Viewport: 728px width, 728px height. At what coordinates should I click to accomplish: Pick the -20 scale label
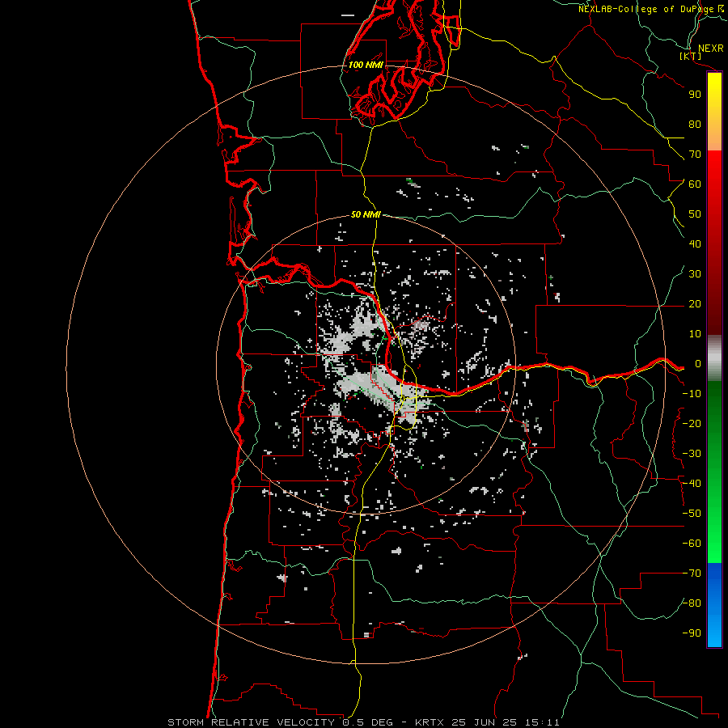[x=692, y=423]
